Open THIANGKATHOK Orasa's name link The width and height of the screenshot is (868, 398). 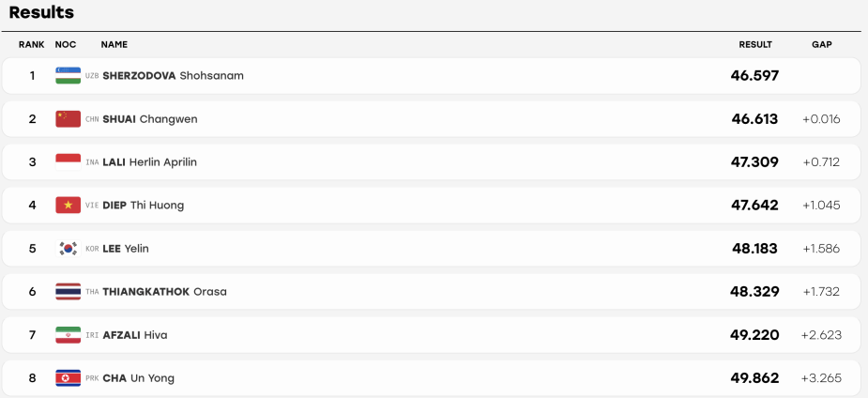[x=164, y=292]
